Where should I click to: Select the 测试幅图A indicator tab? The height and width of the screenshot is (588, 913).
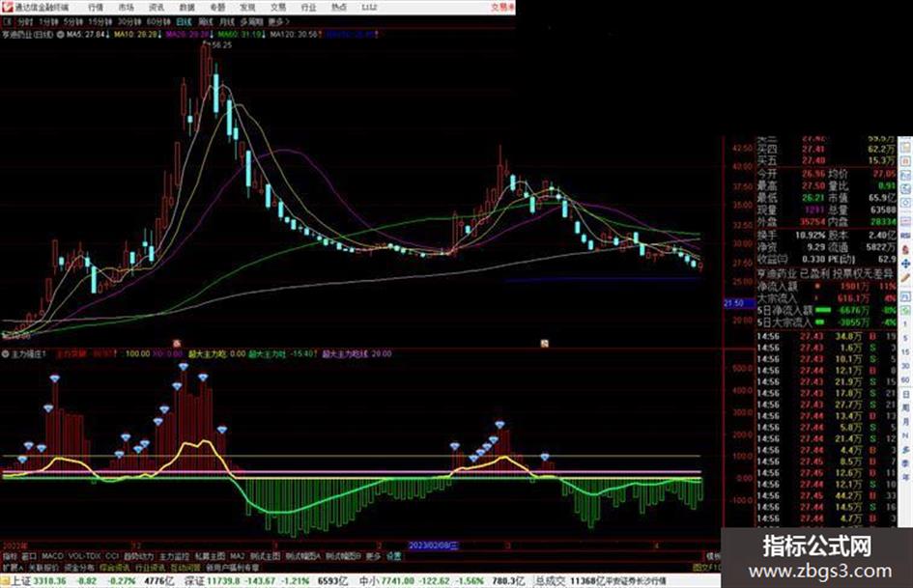pyautogui.click(x=302, y=556)
